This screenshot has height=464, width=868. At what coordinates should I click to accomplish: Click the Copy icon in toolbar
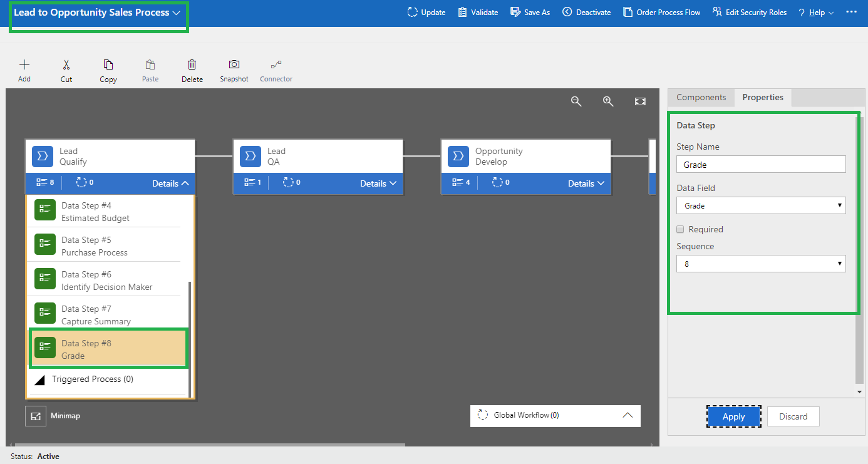click(108, 64)
